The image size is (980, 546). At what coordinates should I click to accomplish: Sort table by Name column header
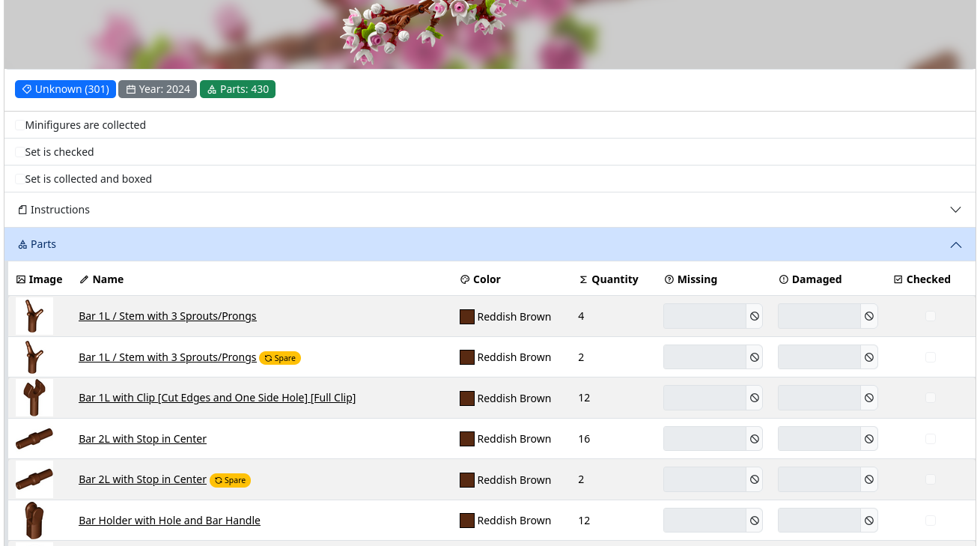[108, 279]
